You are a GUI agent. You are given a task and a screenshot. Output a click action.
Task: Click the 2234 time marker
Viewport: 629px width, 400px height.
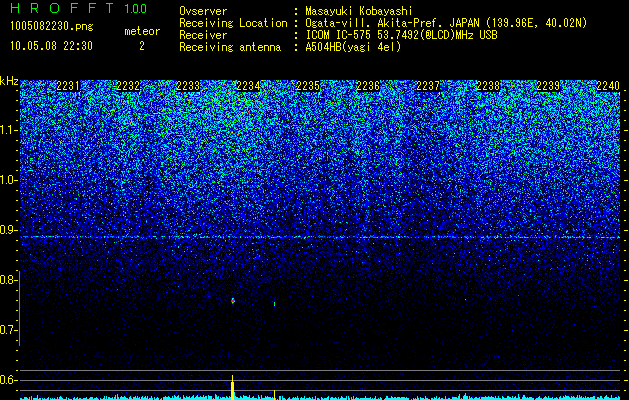[248, 86]
